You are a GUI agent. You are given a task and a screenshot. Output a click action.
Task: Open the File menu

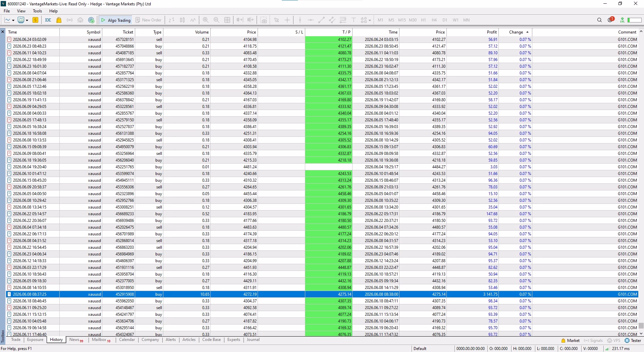7,11
